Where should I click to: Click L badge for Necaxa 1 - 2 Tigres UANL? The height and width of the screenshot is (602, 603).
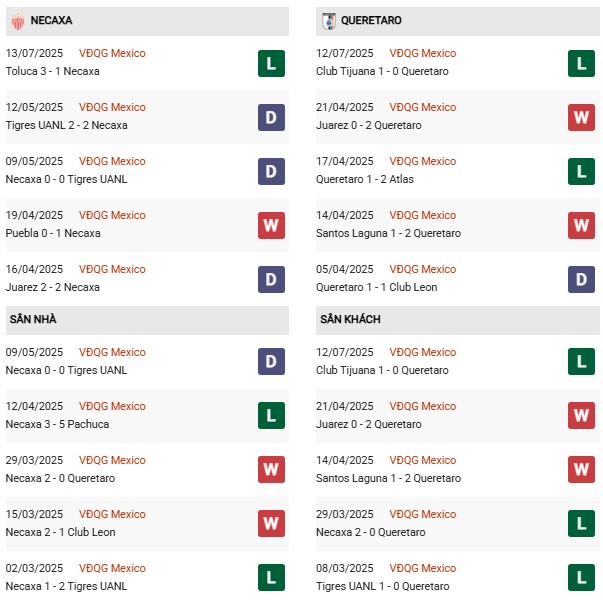pos(271,577)
